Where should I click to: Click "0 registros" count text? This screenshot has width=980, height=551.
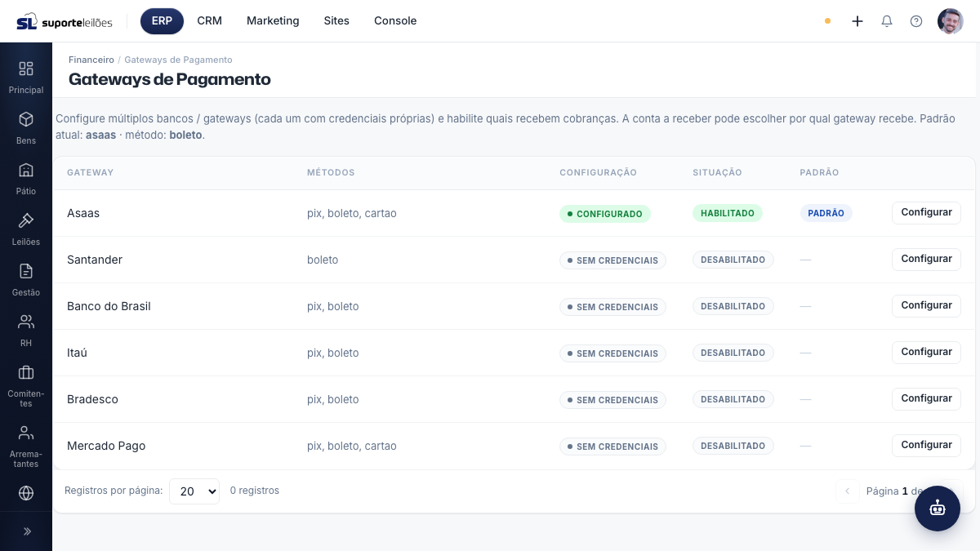click(255, 491)
